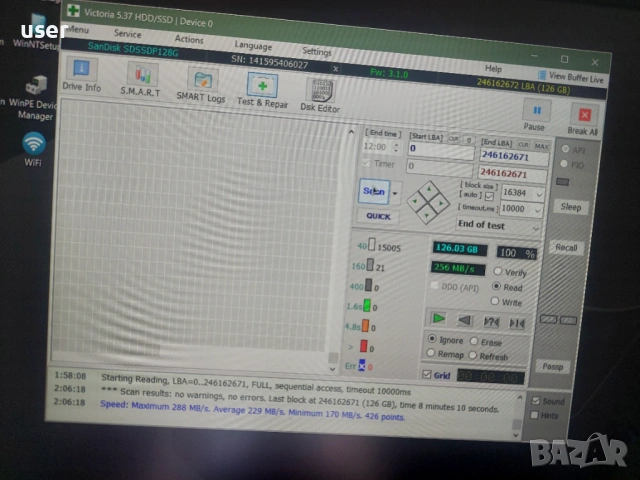
Task: Click the random access ?? button
Action: click(491, 322)
